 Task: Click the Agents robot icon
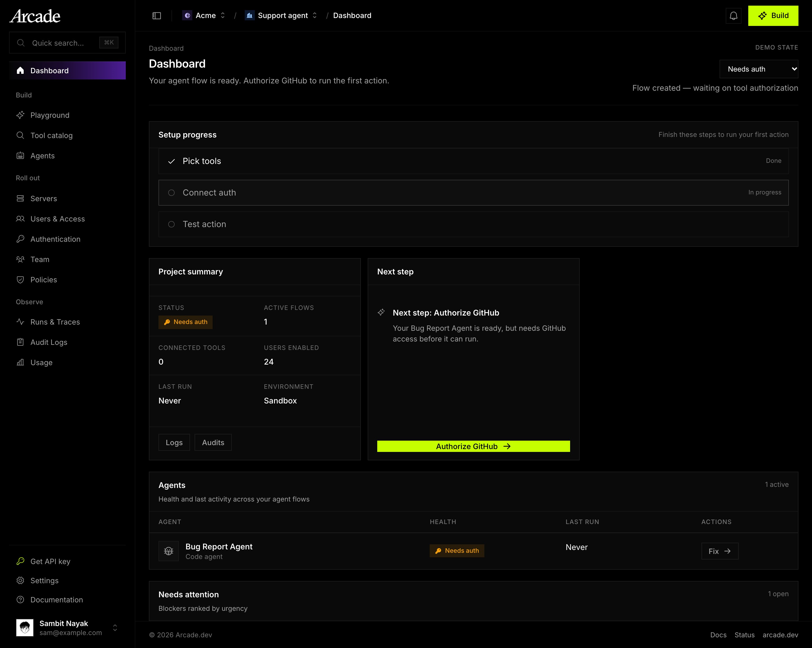click(20, 156)
